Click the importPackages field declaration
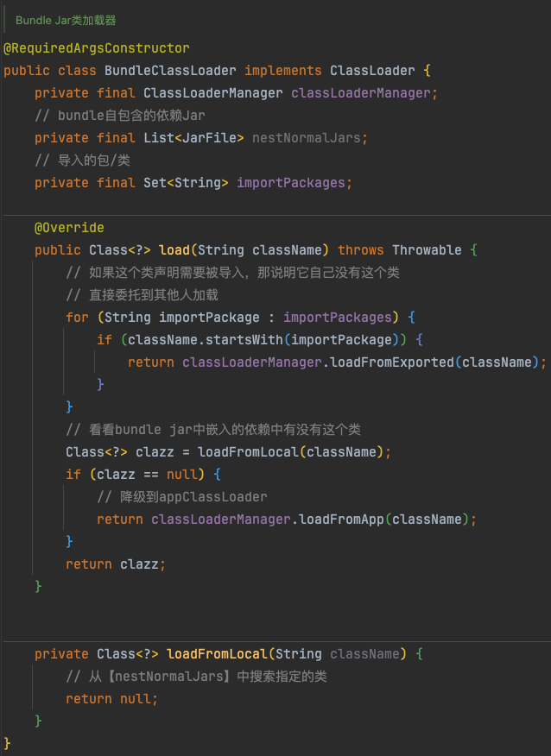The image size is (551, 756). (x=291, y=183)
